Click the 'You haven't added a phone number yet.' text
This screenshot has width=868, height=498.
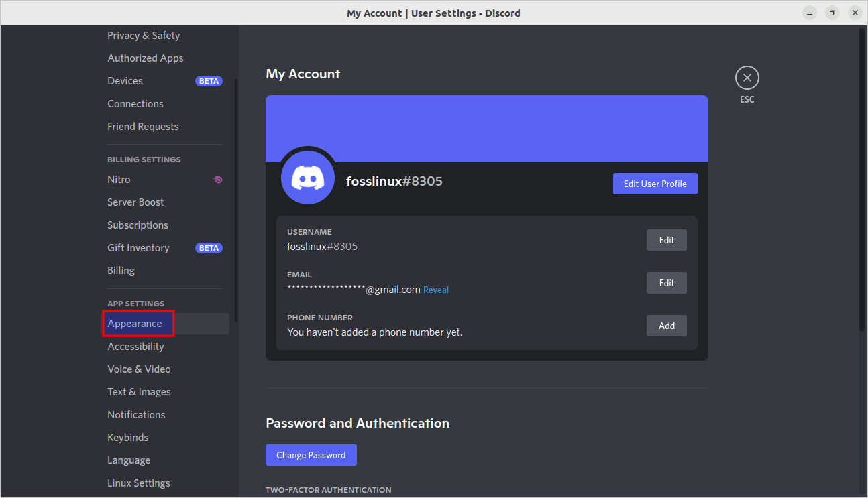point(374,332)
